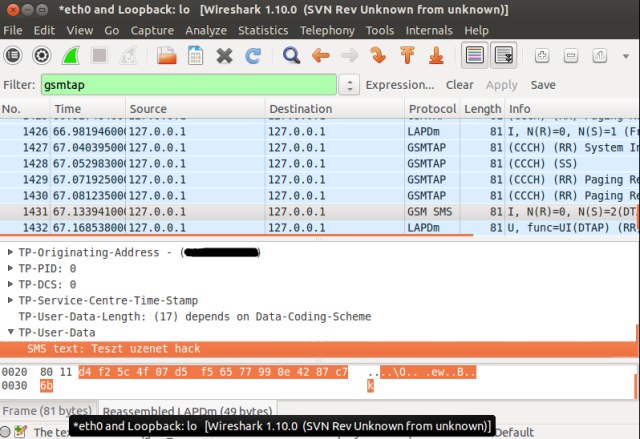Select packet 1426 LAPDm row

point(320,132)
